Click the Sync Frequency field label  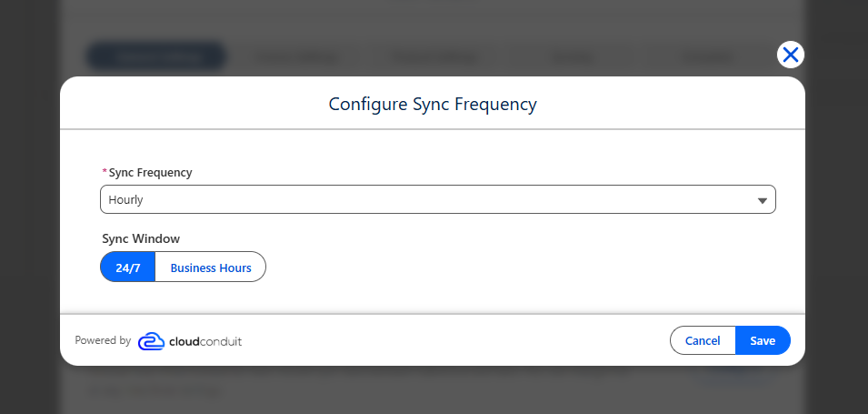coord(150,172)
